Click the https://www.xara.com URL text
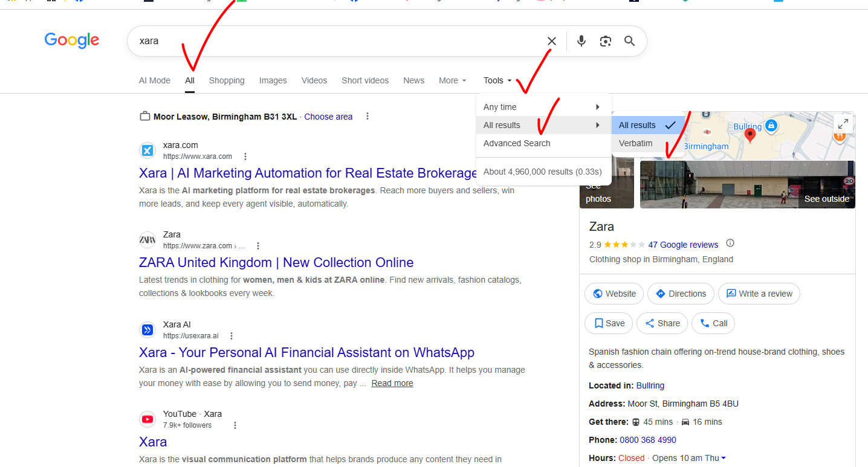The image size is (868, 467). point(198,156)
